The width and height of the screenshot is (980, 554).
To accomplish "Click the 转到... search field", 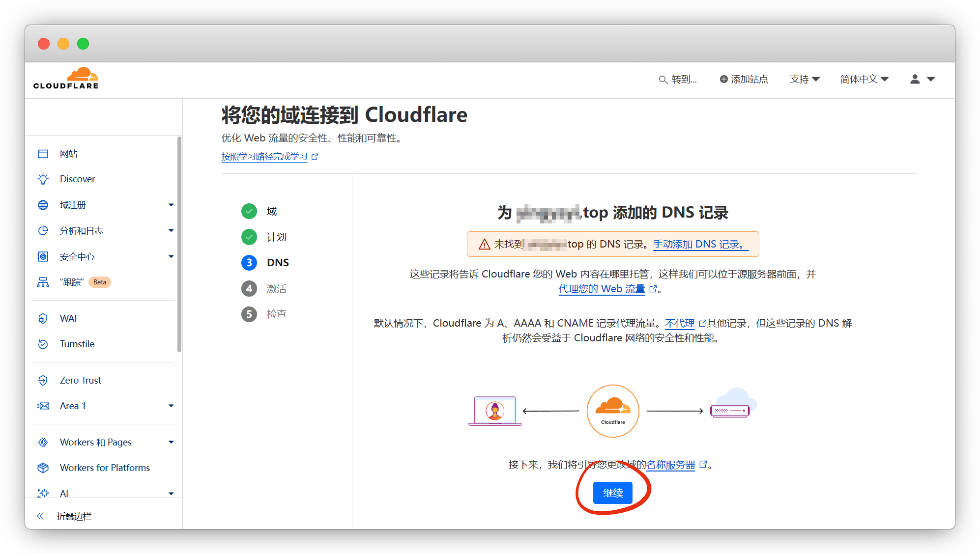I will (x=678, y=79).
